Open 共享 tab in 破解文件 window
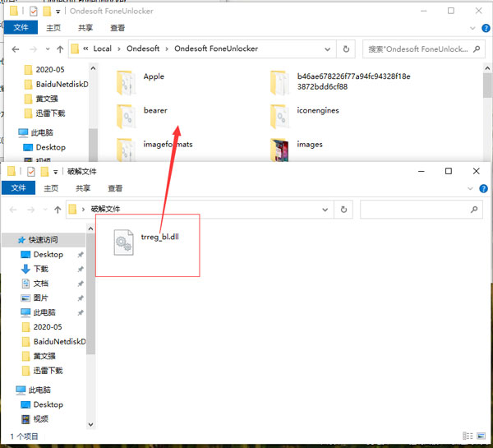Screen dimensions: 493x448 coord(83,188)
